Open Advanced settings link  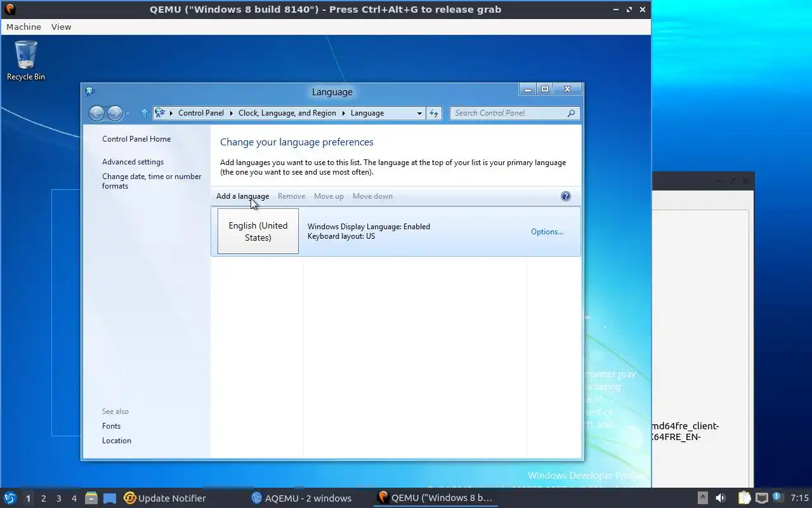tap(133, 162)
